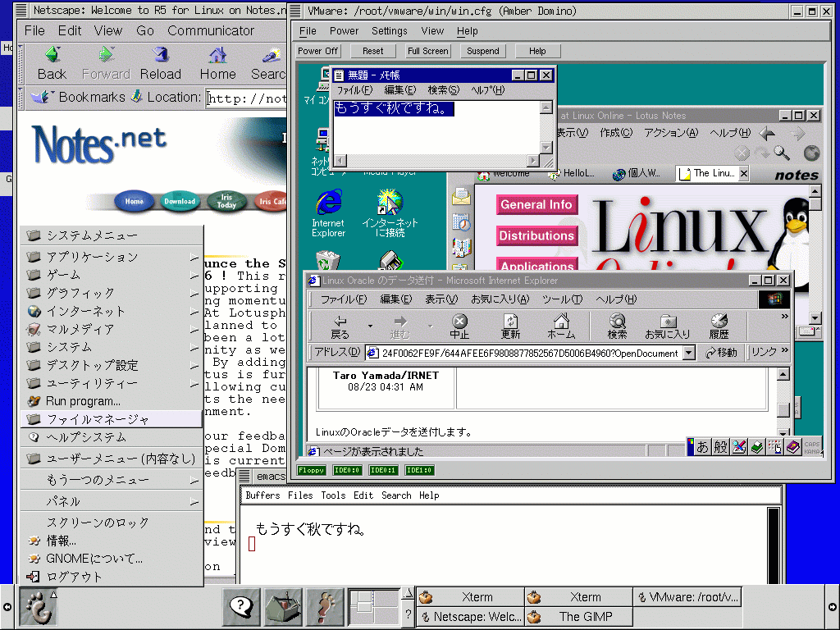The height and width of the screenshot is (630, 840).
Task: Click the Forward arrow in Netscape toolbar
Action: [106, 55]
